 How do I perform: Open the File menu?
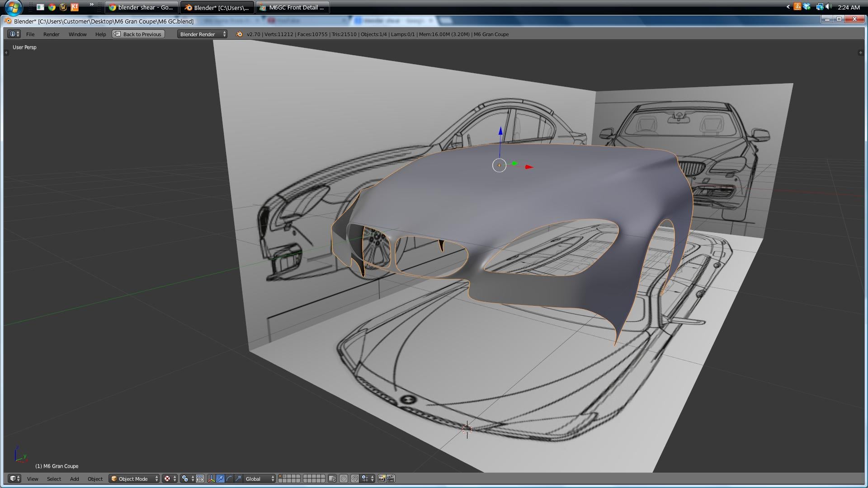(30, 34)
